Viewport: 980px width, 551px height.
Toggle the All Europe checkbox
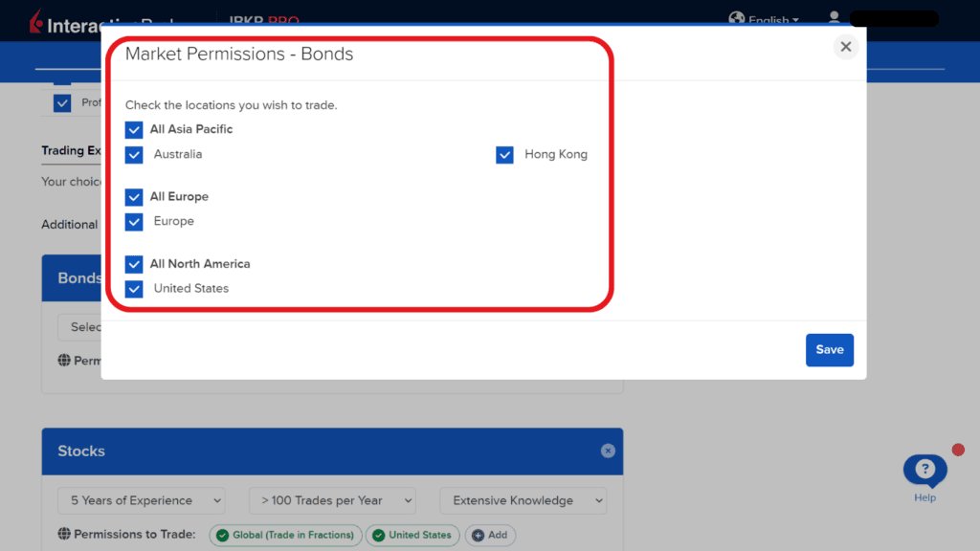coord(134,196)
